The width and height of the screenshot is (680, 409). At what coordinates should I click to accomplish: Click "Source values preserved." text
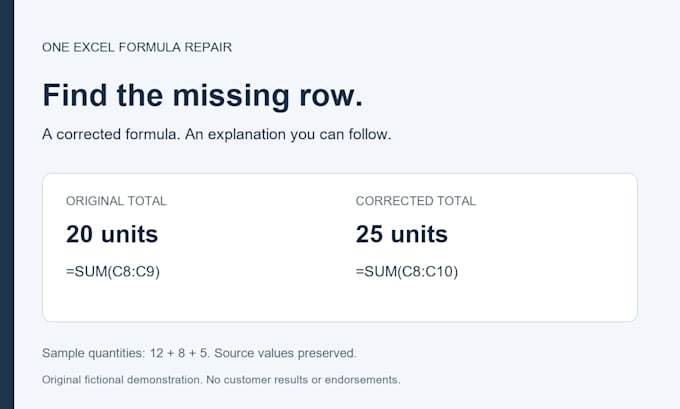(285, 353)
